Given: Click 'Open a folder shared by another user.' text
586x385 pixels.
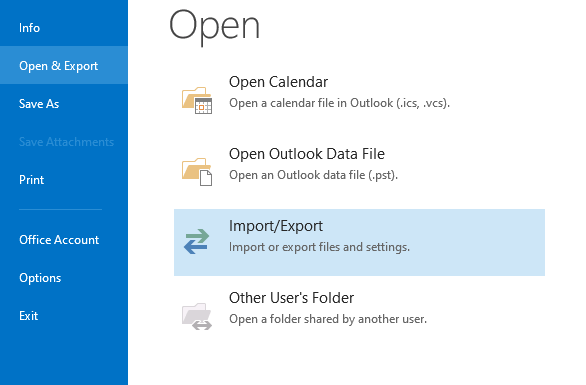Looking at the screenshot, I should [328, 319].
